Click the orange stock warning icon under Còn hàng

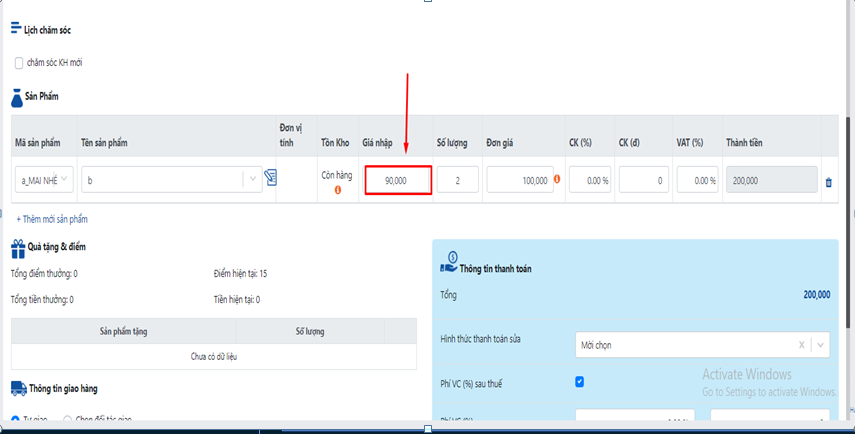click(x=337, y=189)
